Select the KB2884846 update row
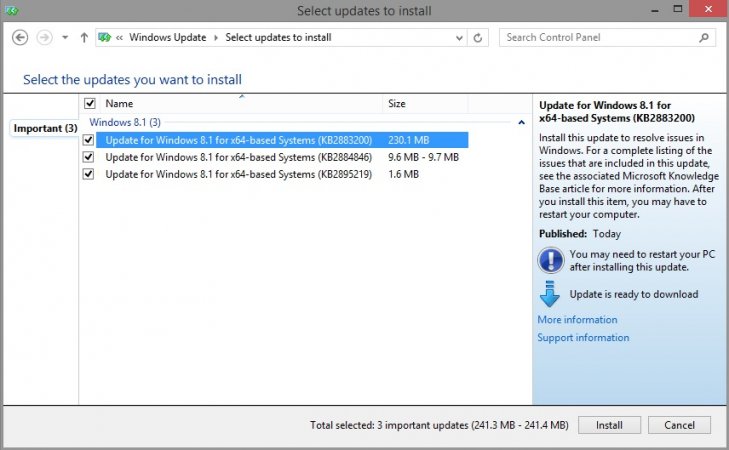 pos(282,157)
